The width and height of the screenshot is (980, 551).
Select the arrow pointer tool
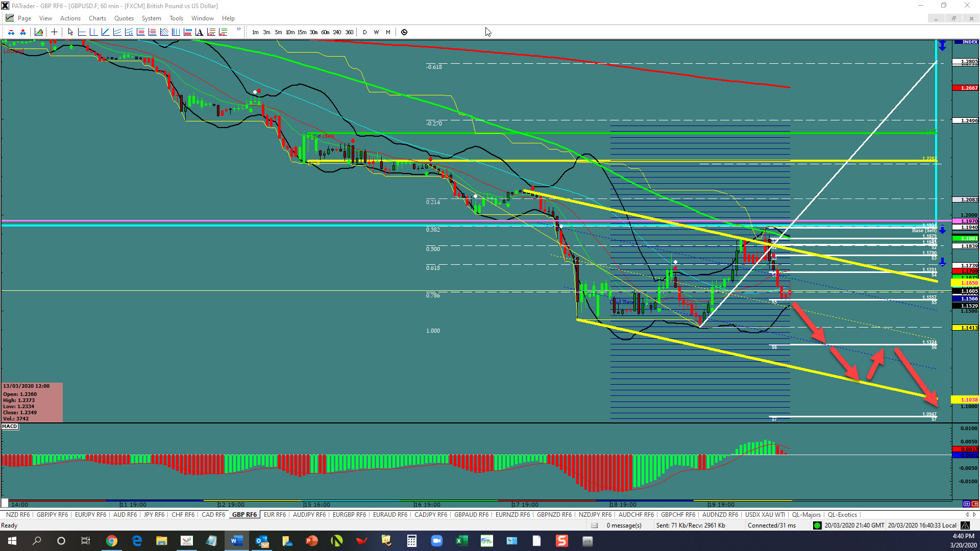(70, 32)
